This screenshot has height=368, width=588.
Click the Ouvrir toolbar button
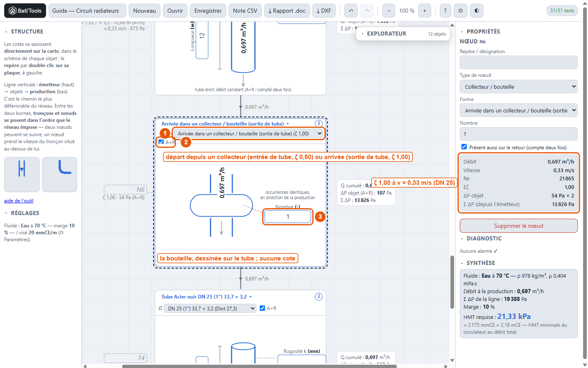[175, 11]
